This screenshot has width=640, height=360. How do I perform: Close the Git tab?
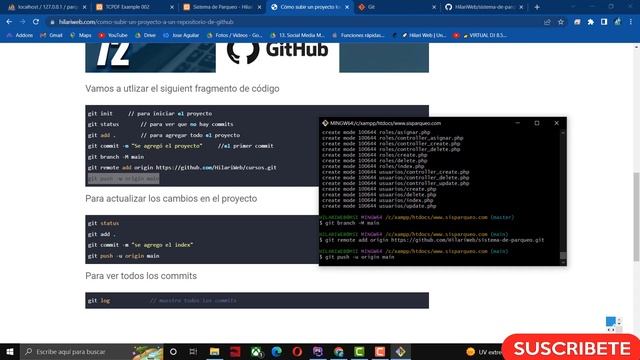click(434, 7)
